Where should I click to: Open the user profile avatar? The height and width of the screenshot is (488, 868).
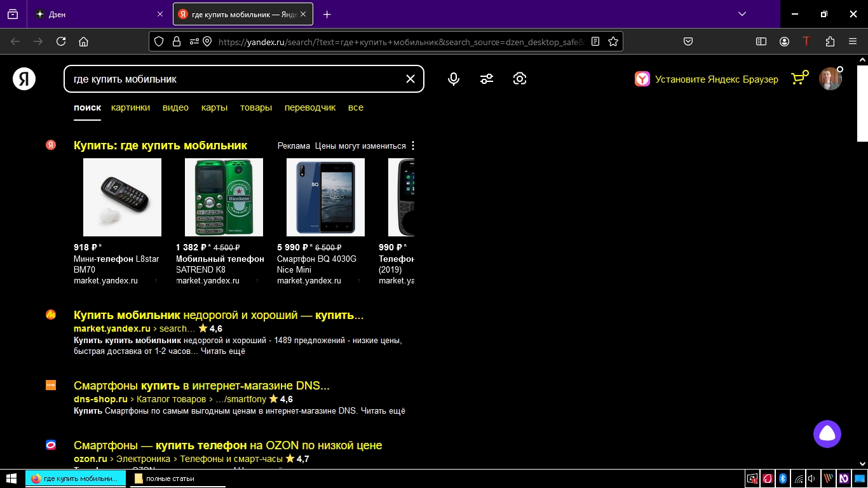tap(831, 79)
